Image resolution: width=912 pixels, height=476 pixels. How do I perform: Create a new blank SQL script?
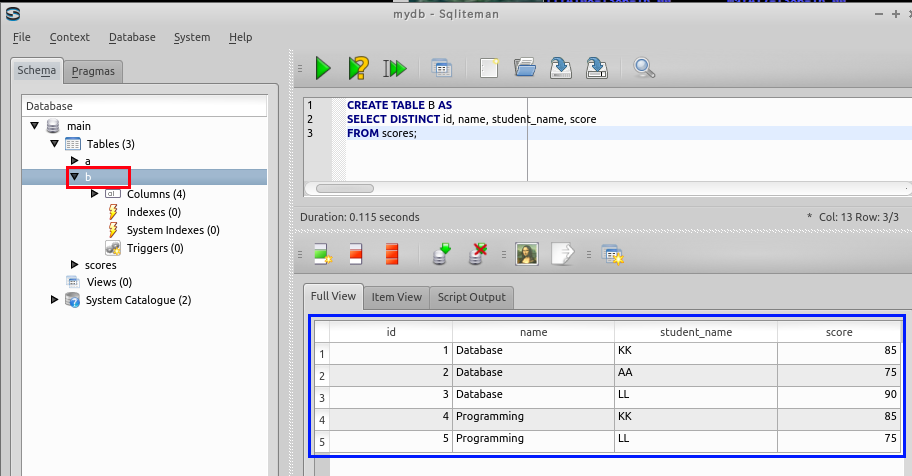[489, 68]
